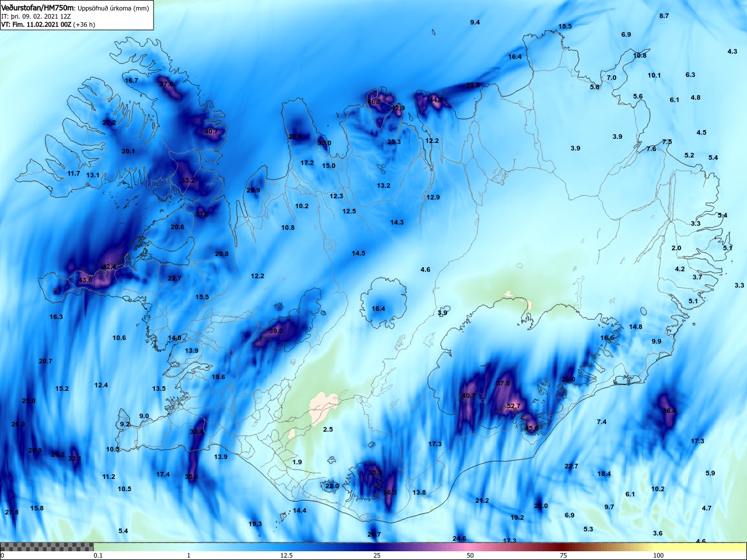
Task: Click the map value 33.0
Action: pyautogui.click(x=202, y=214)
